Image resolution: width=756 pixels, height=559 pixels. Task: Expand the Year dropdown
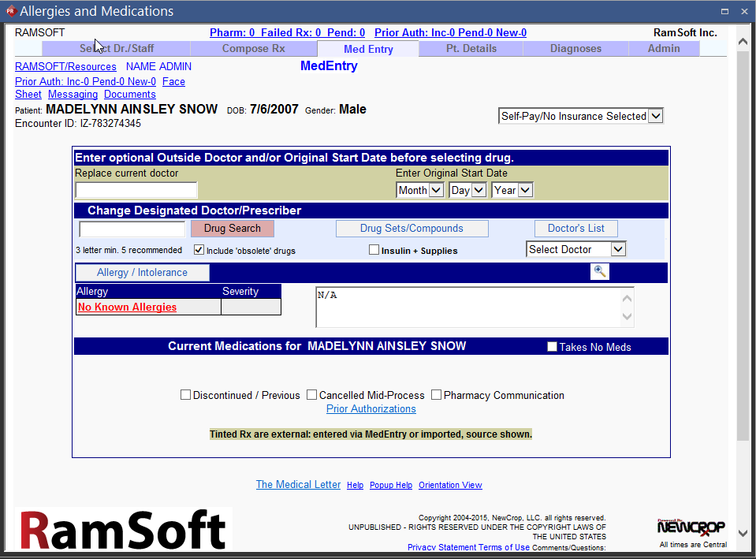click(512, 190)
